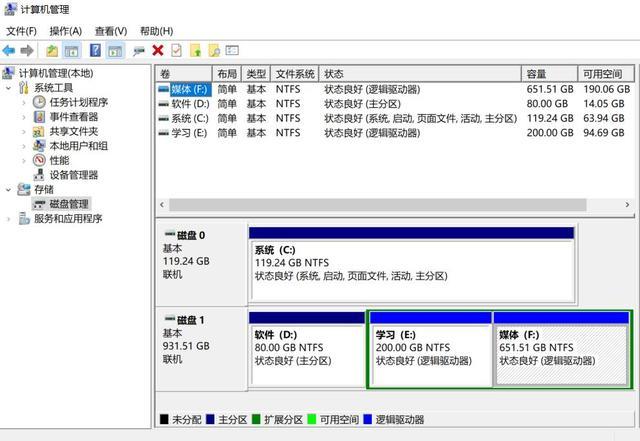Screen dimensions: 640x441
Task: Click the Up one level folder icon
Action: [x=52, y=51]
